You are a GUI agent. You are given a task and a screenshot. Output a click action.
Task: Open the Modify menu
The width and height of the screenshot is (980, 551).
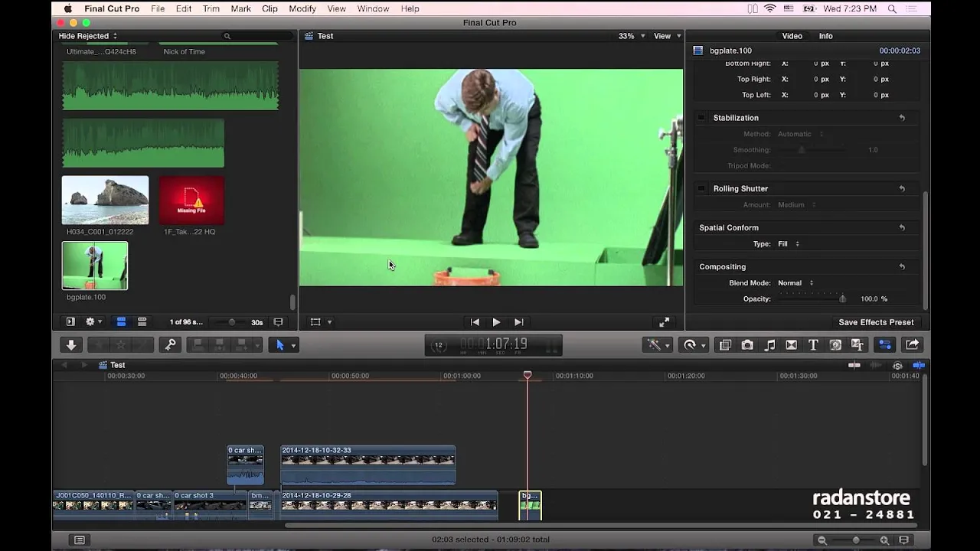point(302,8)
